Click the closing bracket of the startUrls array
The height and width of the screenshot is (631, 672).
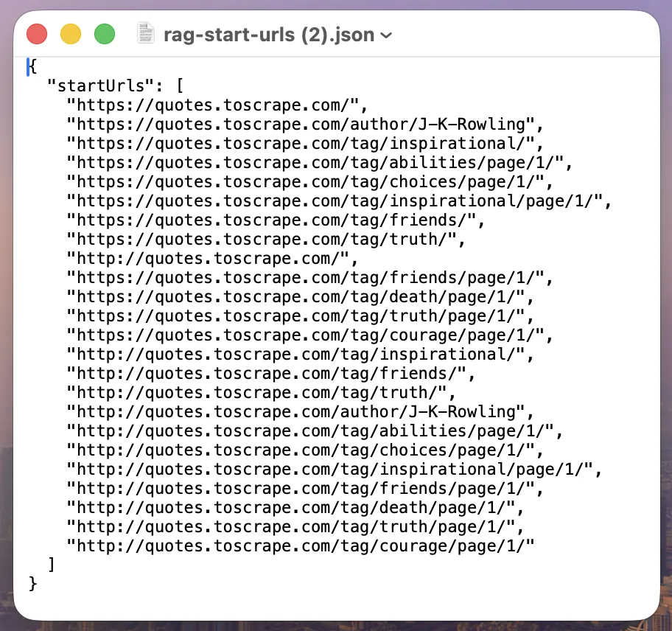click(51, 564)
